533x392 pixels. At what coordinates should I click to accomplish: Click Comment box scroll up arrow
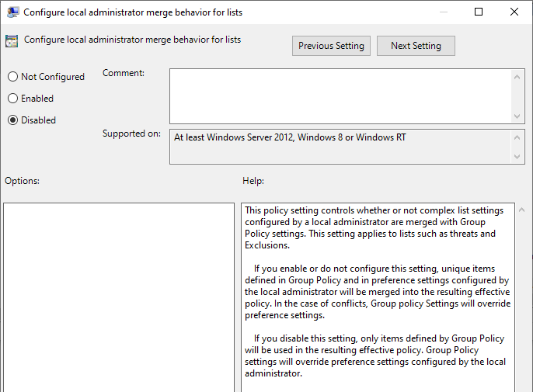coord(517,77)
